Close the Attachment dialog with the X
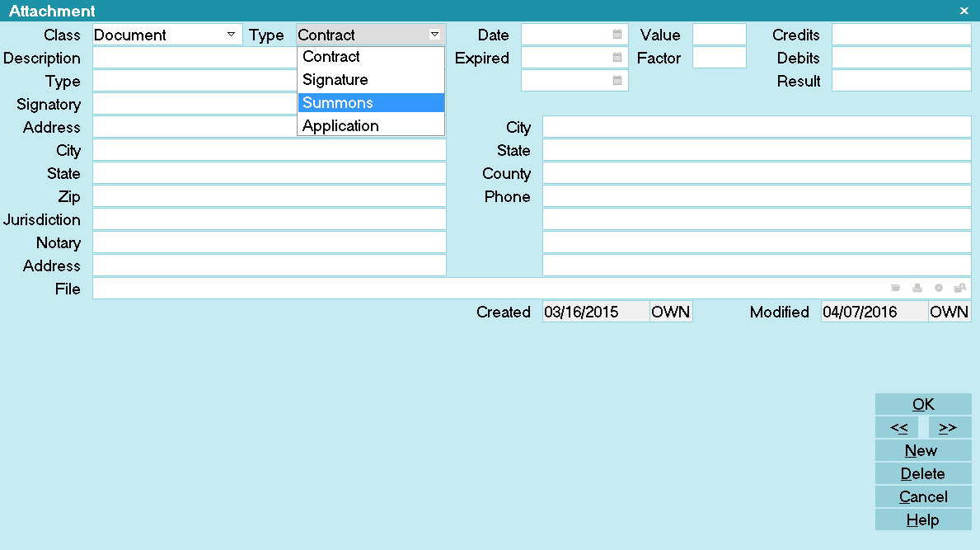980x550 pixels. coord(964,11)
